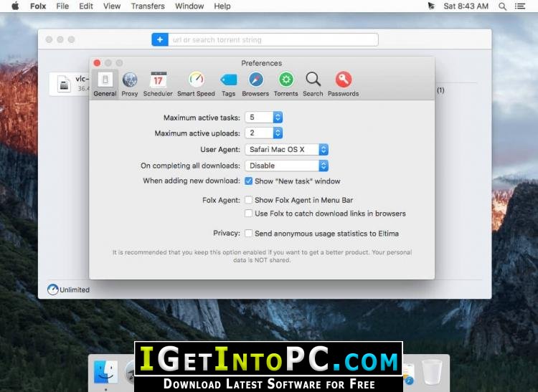Open the Torrents preferences pane
This screenshot has height=392, width=538.
pos(285,85)
